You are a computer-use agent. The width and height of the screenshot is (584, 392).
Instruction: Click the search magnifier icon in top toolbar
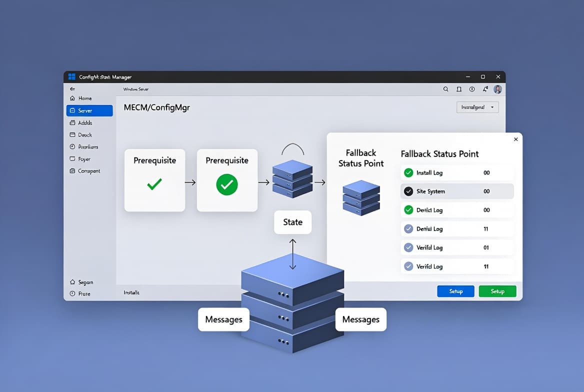coord(445,89)
